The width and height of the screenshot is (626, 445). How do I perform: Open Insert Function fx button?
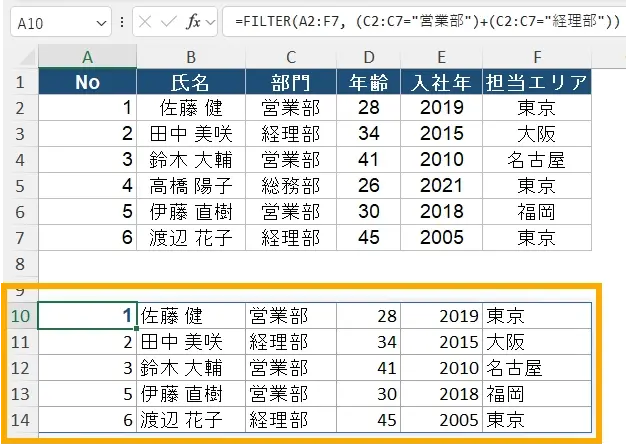point(193,22)
